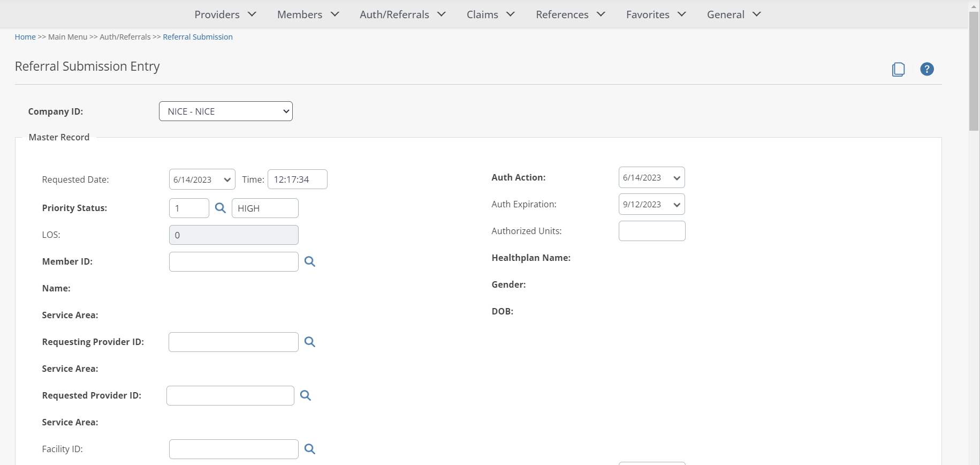Click Priority Status search magnifier icon
Screen dimensions: 980x465
(220, 208)
